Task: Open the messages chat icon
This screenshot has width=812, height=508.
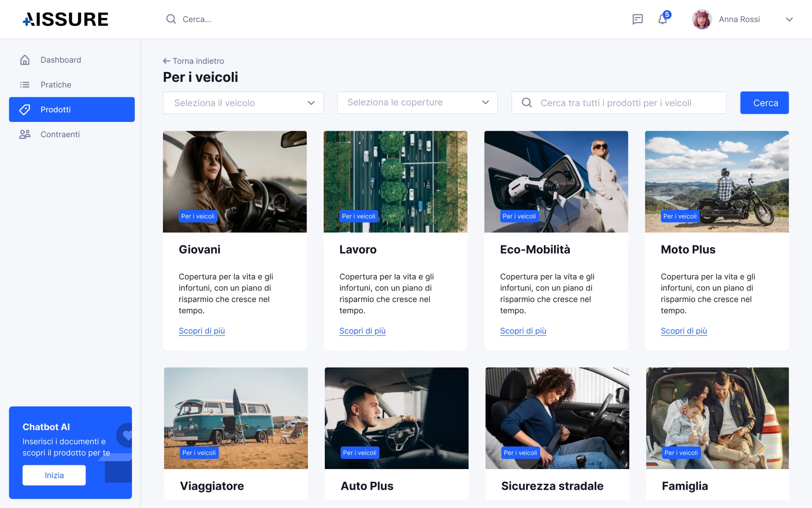Action: (637, 19)
